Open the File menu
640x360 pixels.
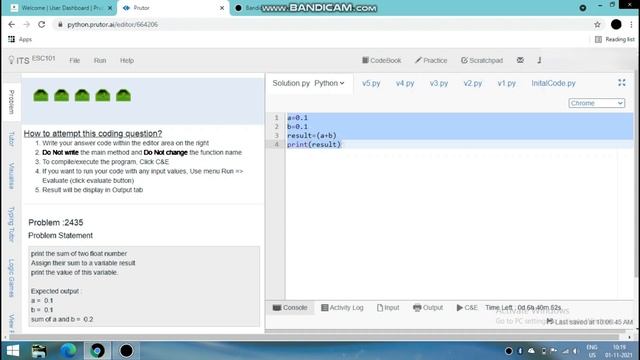tap(75, 60)
